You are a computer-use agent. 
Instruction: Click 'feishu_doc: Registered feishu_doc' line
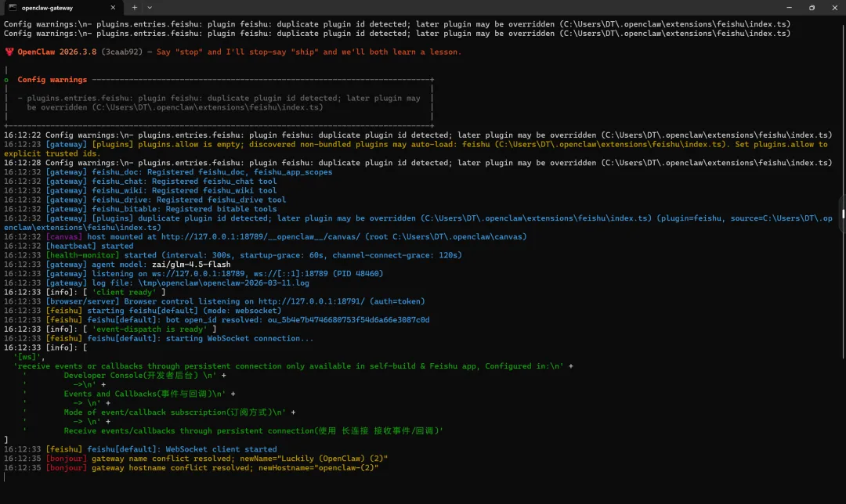pos(168,172)
